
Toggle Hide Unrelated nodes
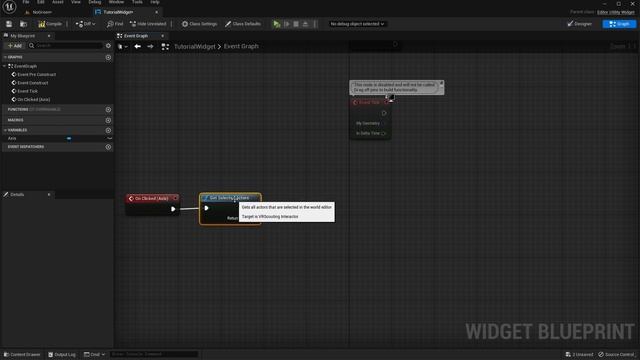pos(148,24)
